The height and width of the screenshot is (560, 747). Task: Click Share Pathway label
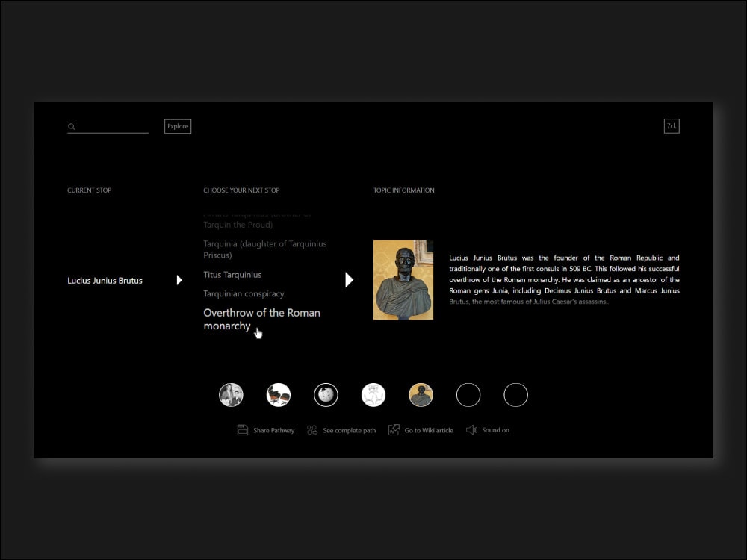(274, 430)
